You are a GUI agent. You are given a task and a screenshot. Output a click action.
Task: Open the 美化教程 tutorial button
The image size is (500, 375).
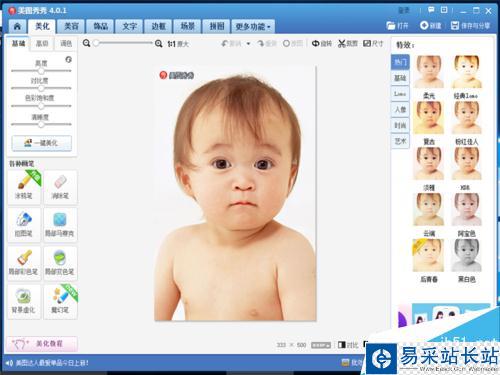point(42,344)
